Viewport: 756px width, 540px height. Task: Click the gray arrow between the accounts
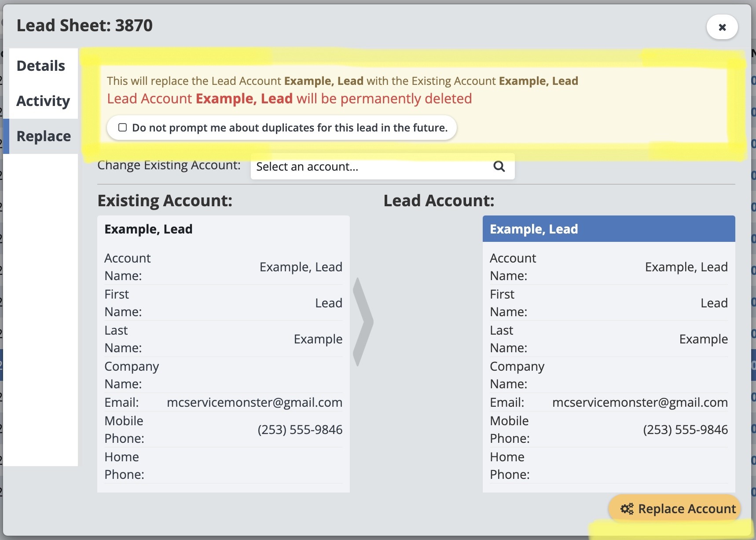pyautogui.click(x=363, y=322)
